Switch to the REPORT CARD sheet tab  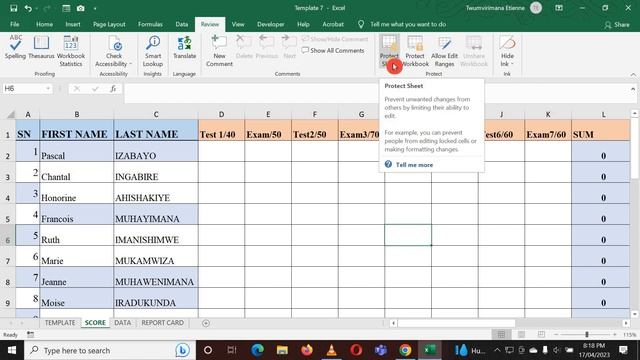162,323
